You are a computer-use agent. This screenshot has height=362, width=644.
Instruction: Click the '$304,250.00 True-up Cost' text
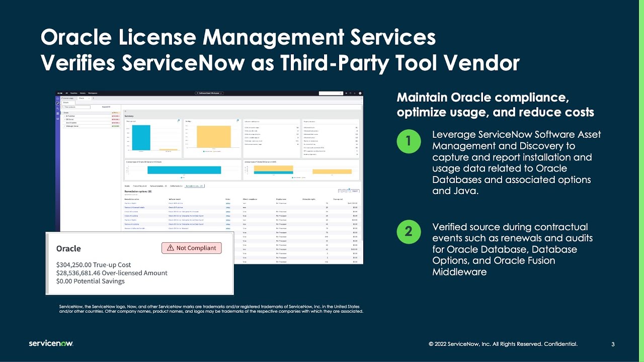tap(94, 264)
